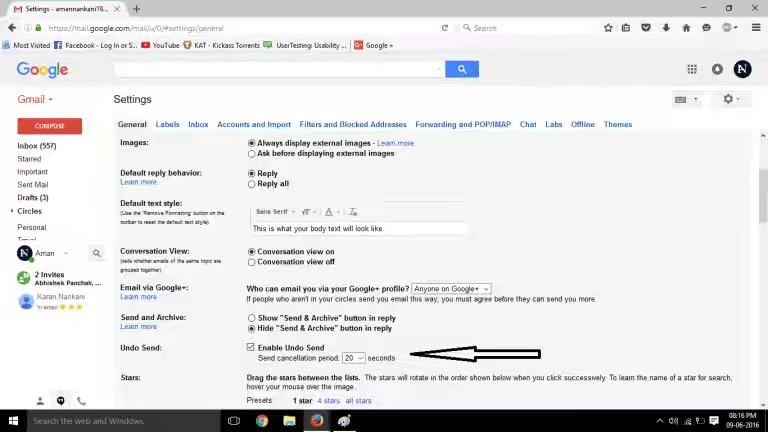The image size is (768, 432).
Task: Open the Firefox hamburger menu
Action: coord(756,28)
